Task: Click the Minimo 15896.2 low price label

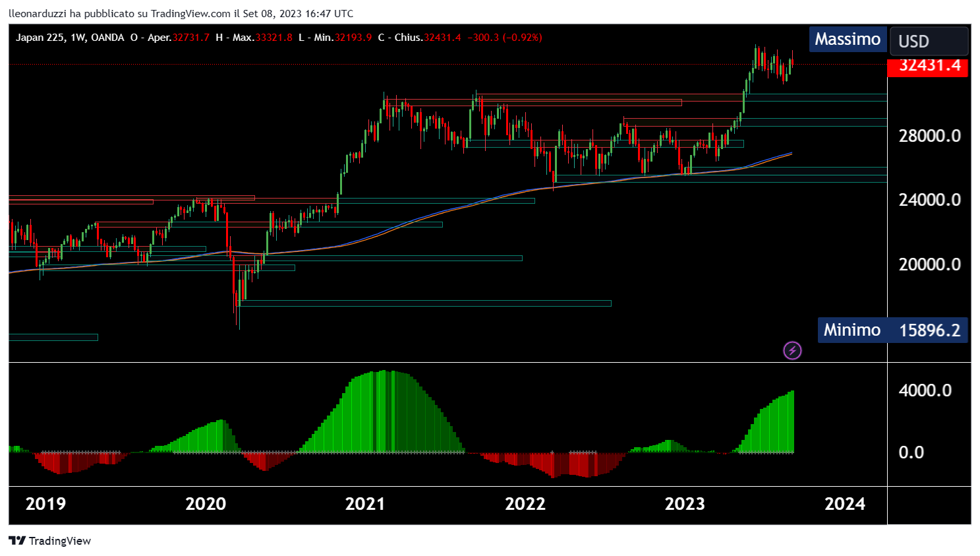Action: pos(893,330)
